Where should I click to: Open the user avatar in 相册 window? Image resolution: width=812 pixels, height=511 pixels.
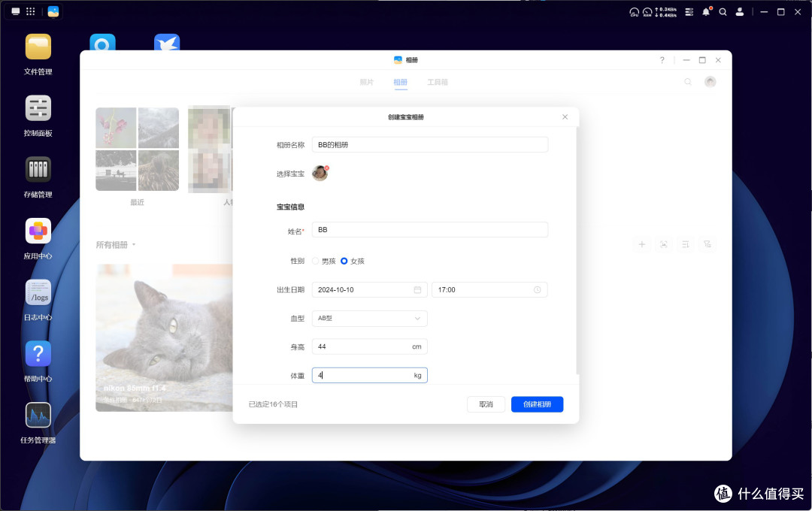point(710,82)
